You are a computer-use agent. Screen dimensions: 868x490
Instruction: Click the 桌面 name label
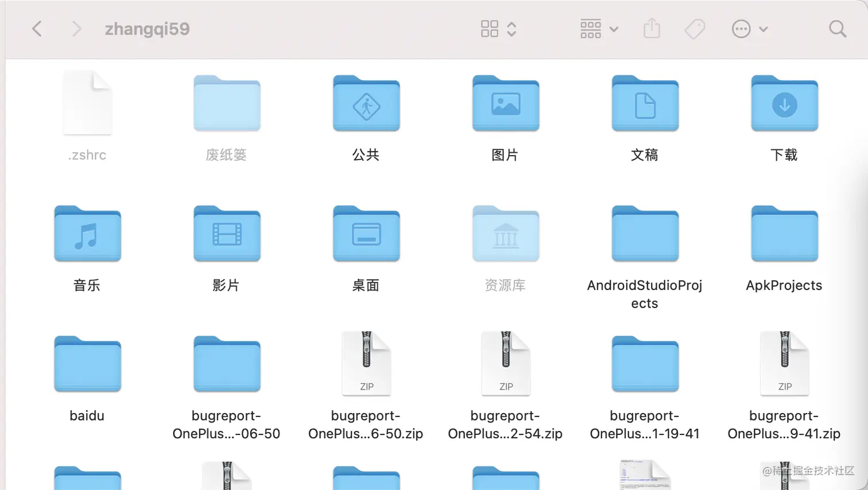point(366,285)
